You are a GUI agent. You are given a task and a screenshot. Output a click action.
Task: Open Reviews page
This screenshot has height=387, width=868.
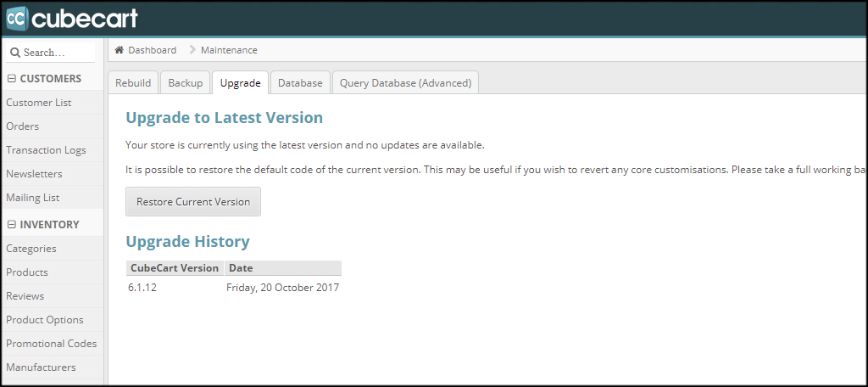(25, 296)
